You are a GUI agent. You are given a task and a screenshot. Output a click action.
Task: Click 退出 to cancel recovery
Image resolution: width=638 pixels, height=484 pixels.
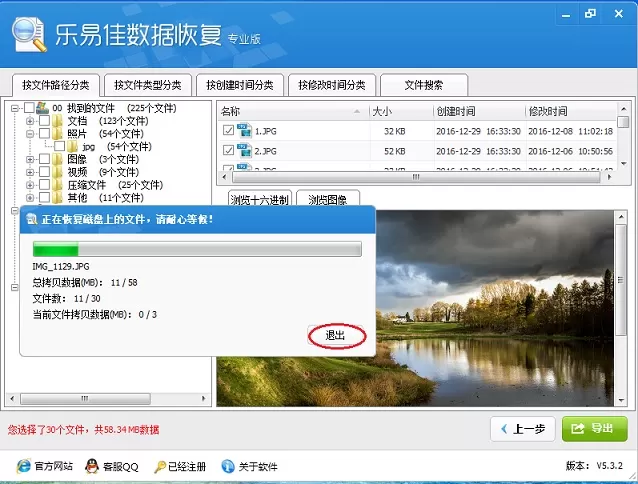tap(336, 336)
